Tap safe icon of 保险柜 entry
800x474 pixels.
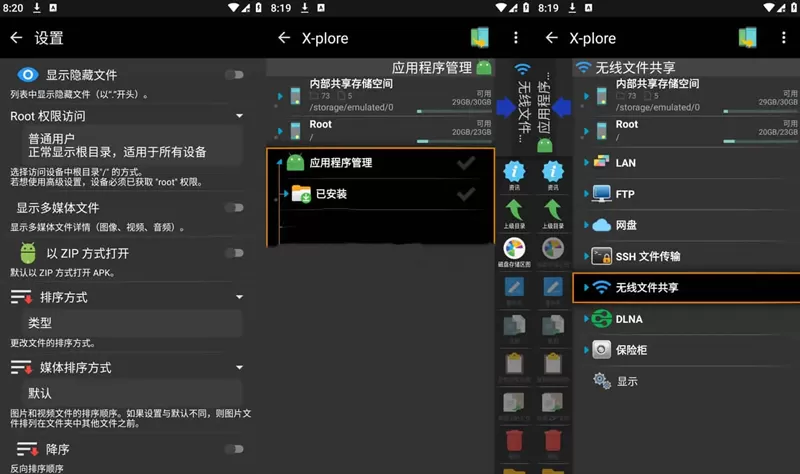pyautogui.click(x=602, y=350)
